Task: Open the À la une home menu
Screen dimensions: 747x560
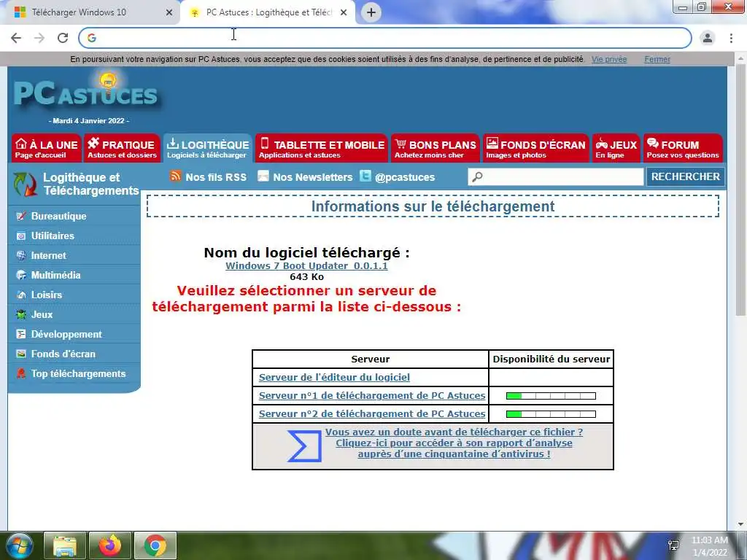Action: click(46, 148)
